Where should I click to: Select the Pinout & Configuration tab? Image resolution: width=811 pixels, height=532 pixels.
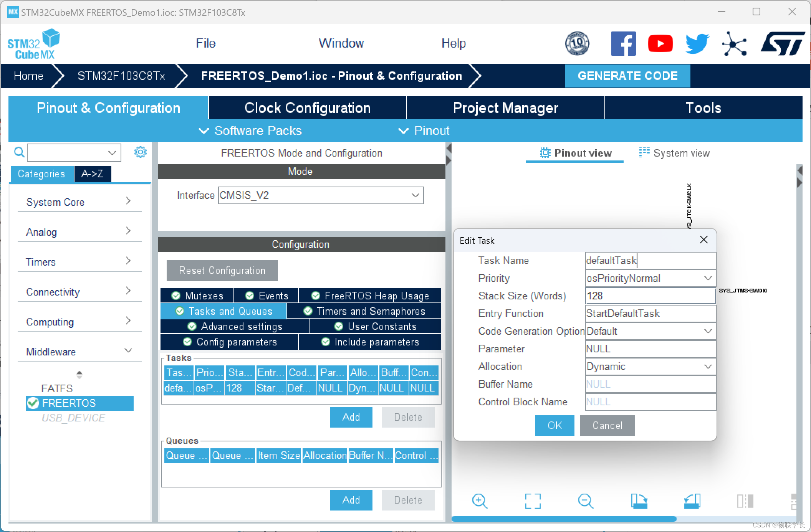pyautogui.click(x=108, y=108)
